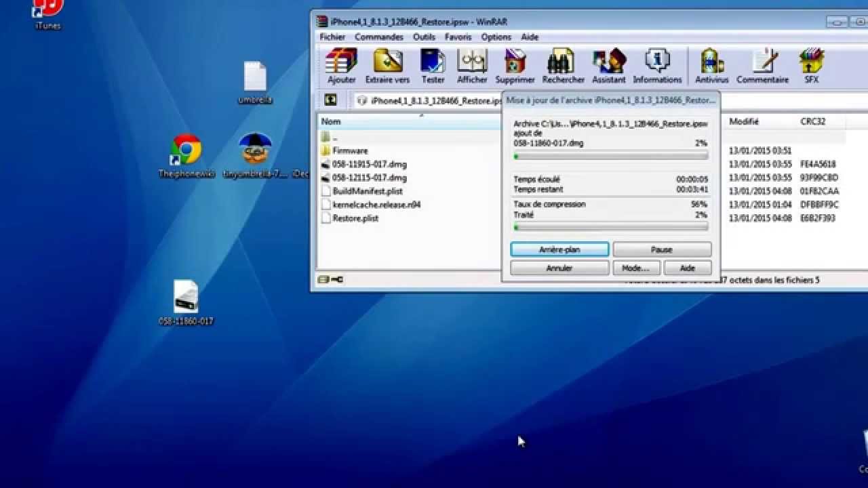The image size is (868, 488).
Task: Click the Antivirus toolbar icon
Action: [x=711, y=66]
